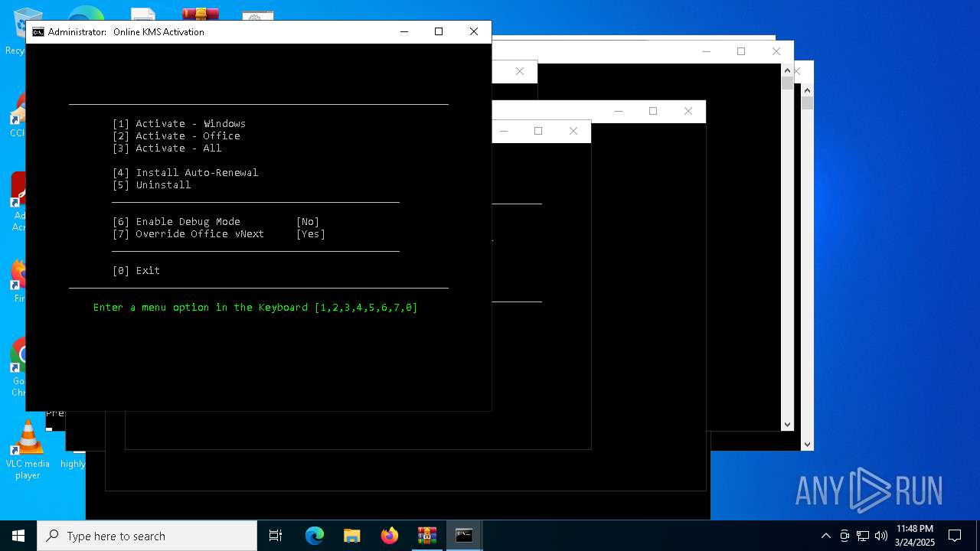Click '[6] Enable Debug Mode' text
The width and height of the screenshot is (980, 551).
(176, 222)
